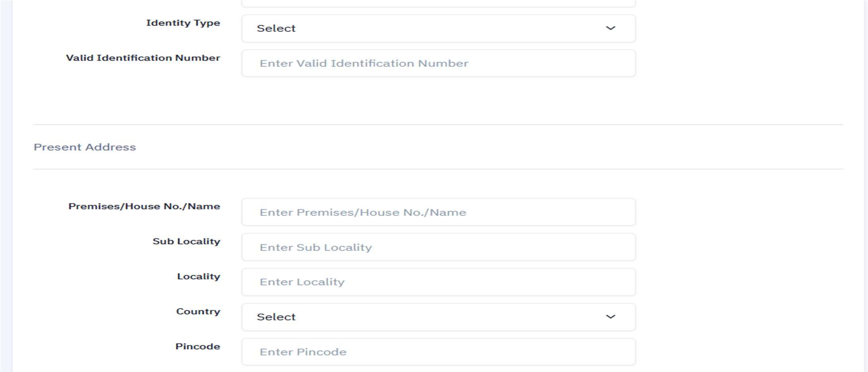Click the Present Address section heading
Image resolution: width=868 pixels, height=372 pixels.
click(85, 147)
